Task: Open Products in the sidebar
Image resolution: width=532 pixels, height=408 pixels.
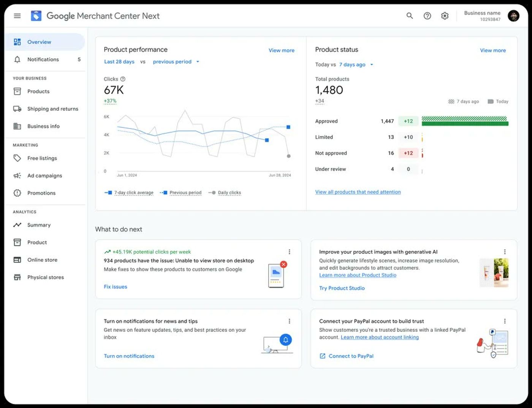Action: pos(45,91)
